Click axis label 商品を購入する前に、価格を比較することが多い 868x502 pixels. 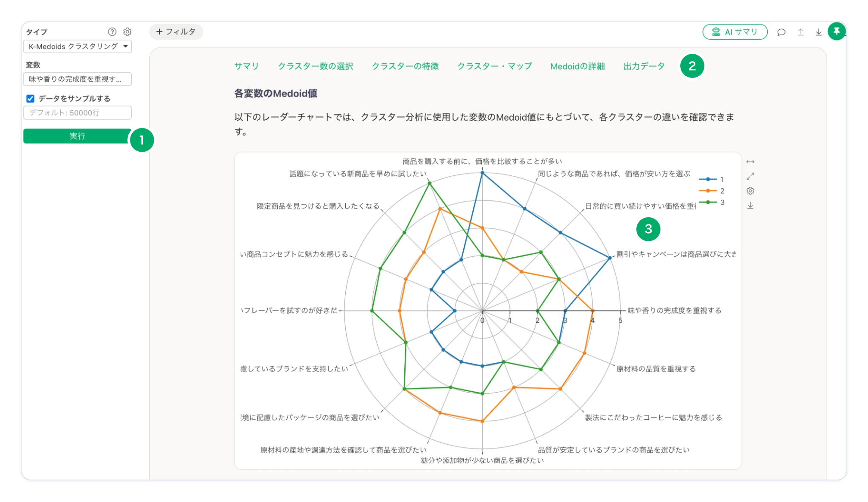coord(482,161)
